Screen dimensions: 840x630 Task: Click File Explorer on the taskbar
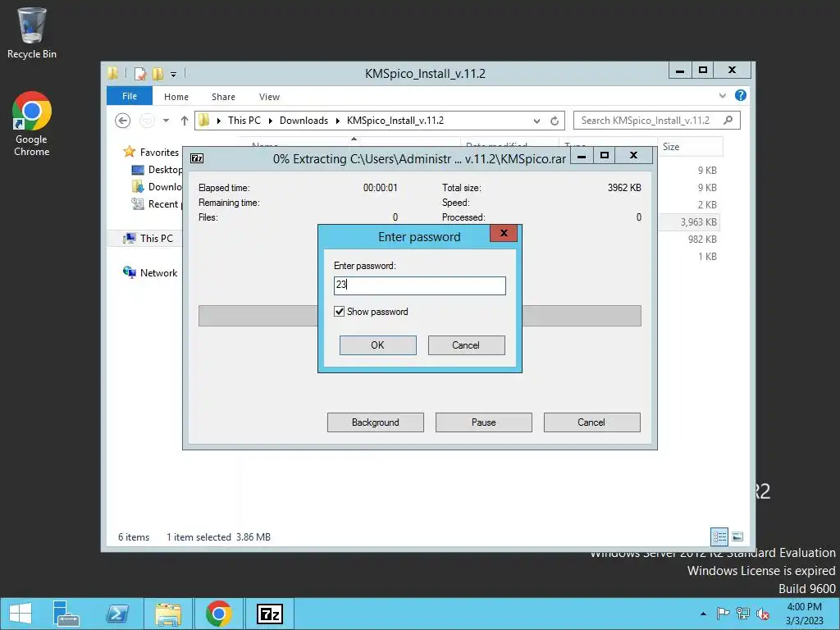(x=168, y=614)
